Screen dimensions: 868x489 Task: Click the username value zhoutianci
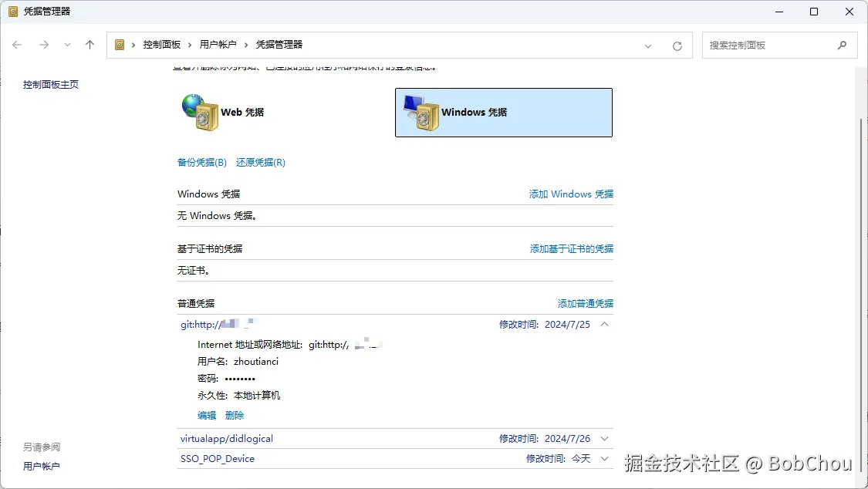pos(255,361)
